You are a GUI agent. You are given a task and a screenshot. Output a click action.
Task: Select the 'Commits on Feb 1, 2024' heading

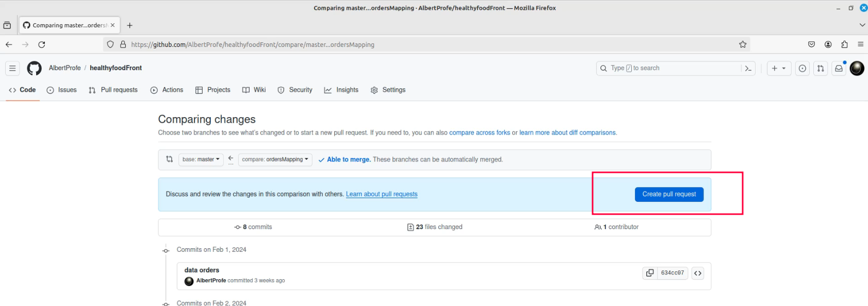211,250
